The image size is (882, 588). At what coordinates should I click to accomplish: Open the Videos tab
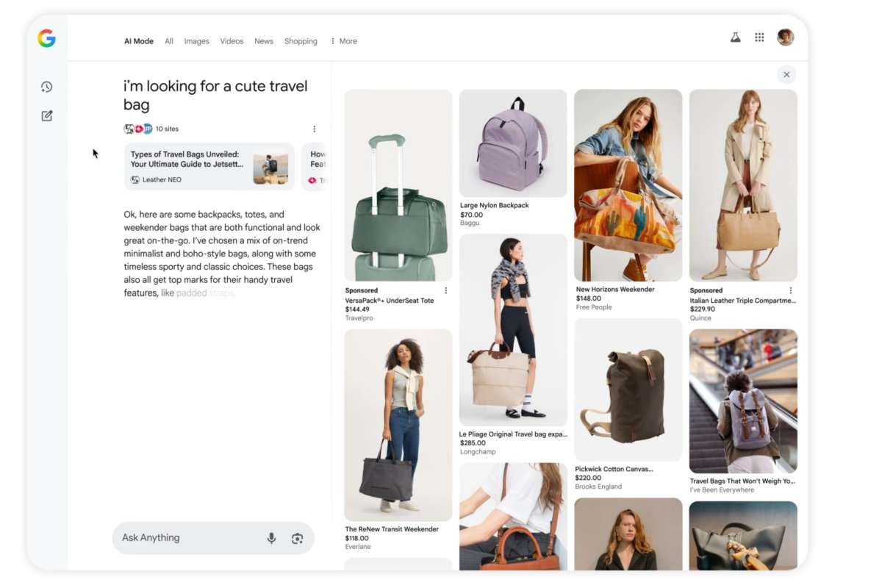pos(232,41)
